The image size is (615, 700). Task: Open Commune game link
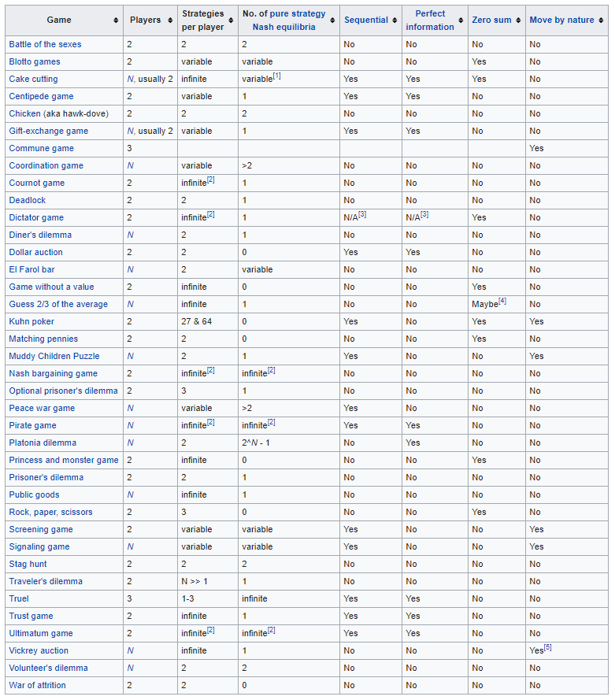pos(42,148)
